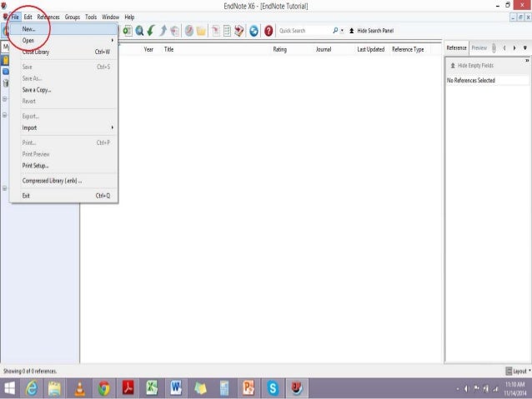Screen dimensions: 532x399
Task: Sort by the Rating column header
Action: coord(280,49)
